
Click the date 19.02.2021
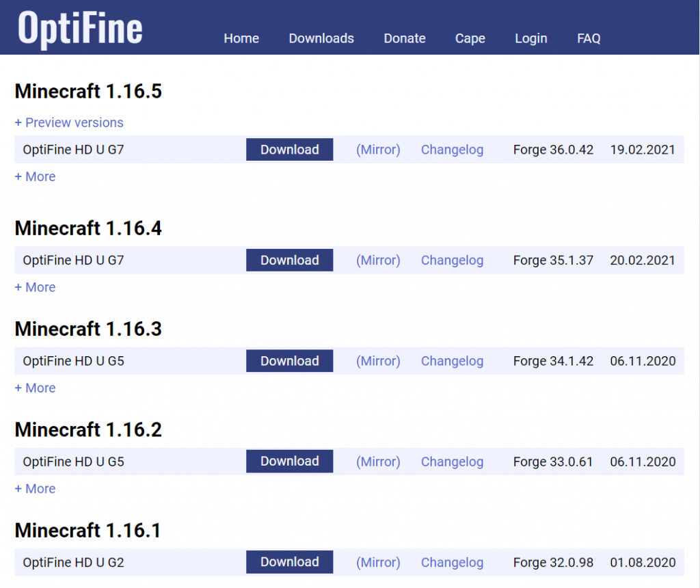pos(643,150)
